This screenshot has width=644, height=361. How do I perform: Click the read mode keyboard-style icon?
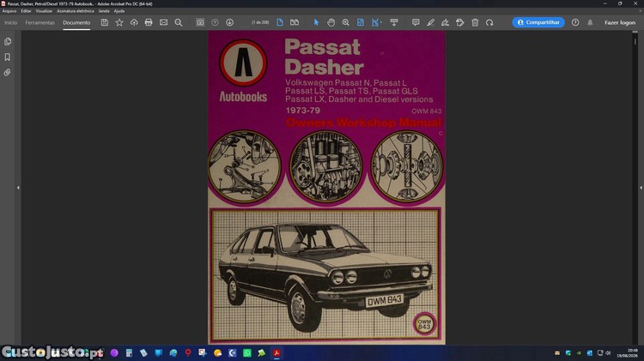coord(394,22)
